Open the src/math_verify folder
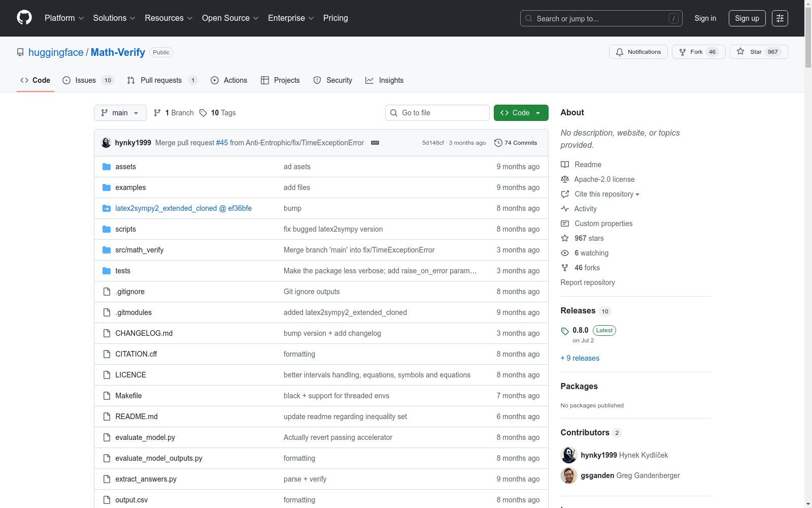 click(139, 250)
